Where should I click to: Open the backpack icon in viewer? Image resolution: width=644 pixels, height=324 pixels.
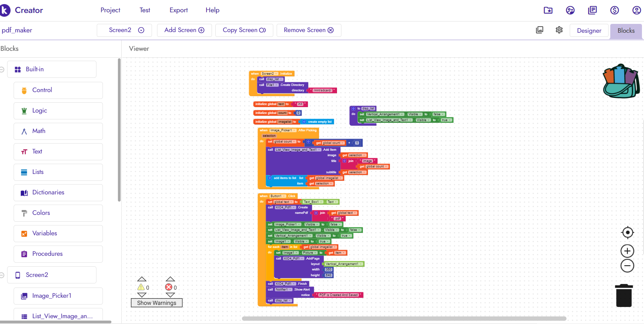pyautogui.click(x=621, y=81)
